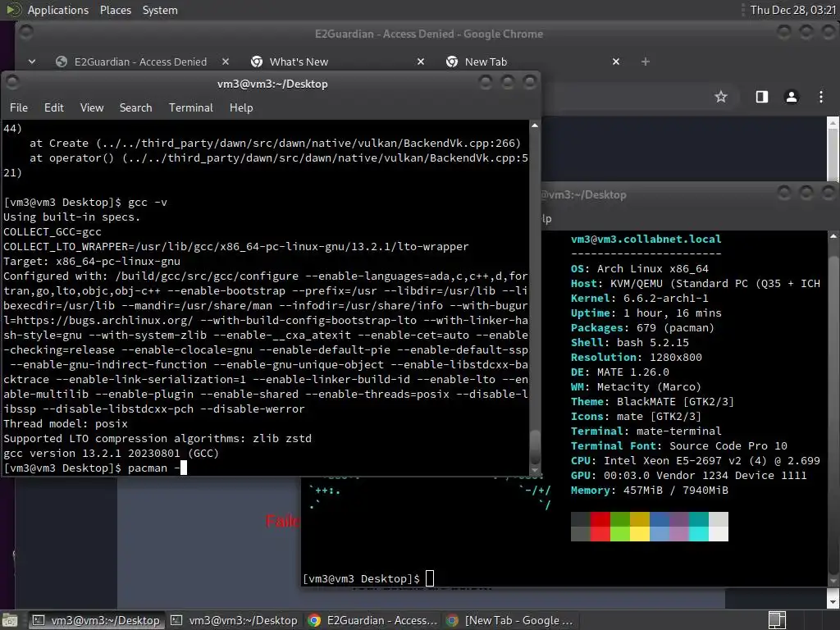The image size is (840, 630).
Task: Click the distributor logo icon beside Applications
Action: [x=13, y=10]
